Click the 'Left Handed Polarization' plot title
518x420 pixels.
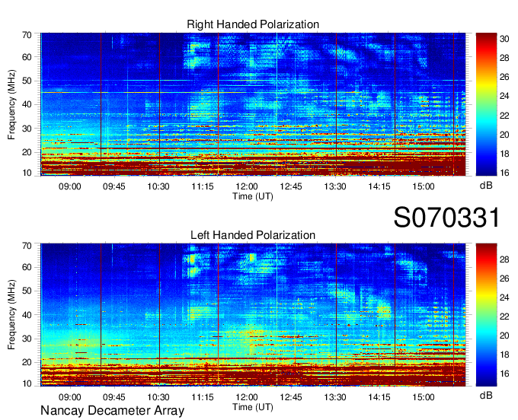coord(253,235)
